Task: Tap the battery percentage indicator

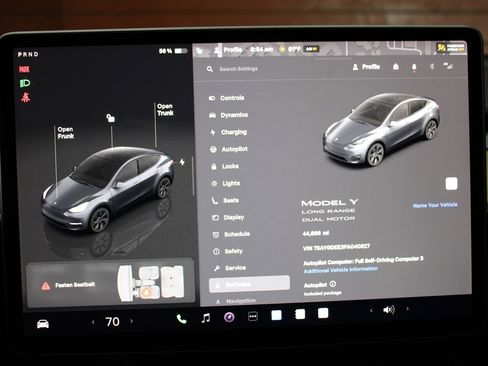Action: coord(173,51)
